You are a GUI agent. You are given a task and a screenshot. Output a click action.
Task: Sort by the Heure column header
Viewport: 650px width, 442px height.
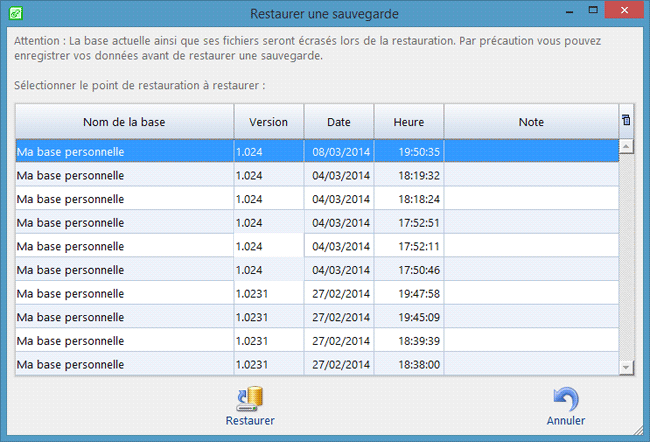tap(408, 122)
